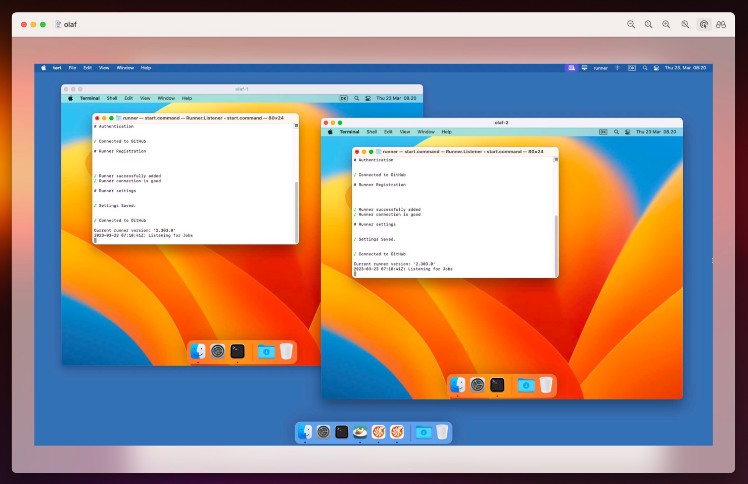Open the File menu in tart menu bar
This screenshot has height=484, width=748.
tap(74, 68)
